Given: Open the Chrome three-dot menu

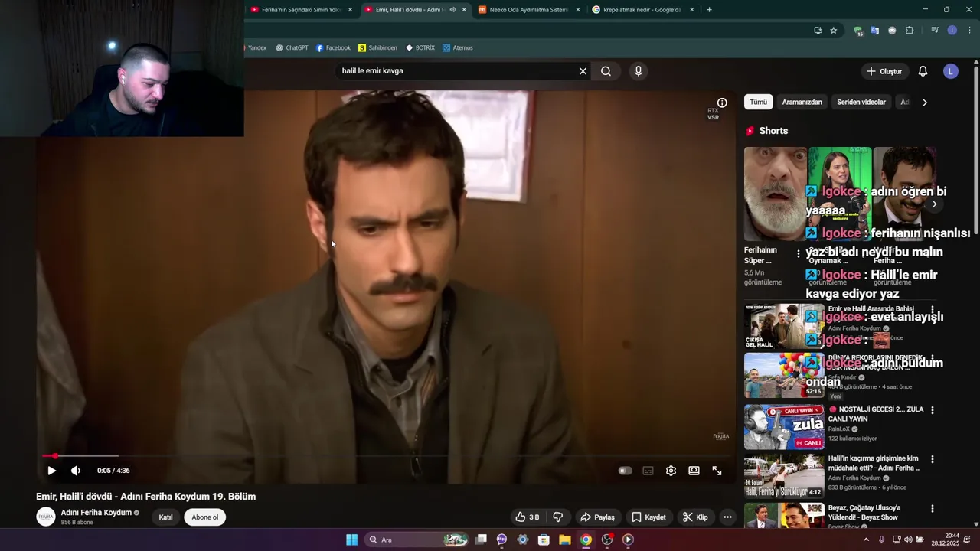Looking at the screenshot, I should coord(969,31).
